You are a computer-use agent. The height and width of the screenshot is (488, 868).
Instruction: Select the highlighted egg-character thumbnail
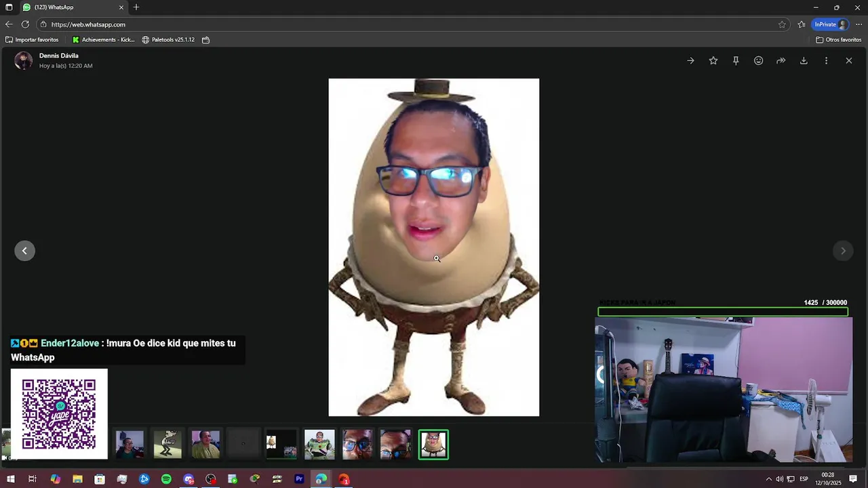[433, 445]
